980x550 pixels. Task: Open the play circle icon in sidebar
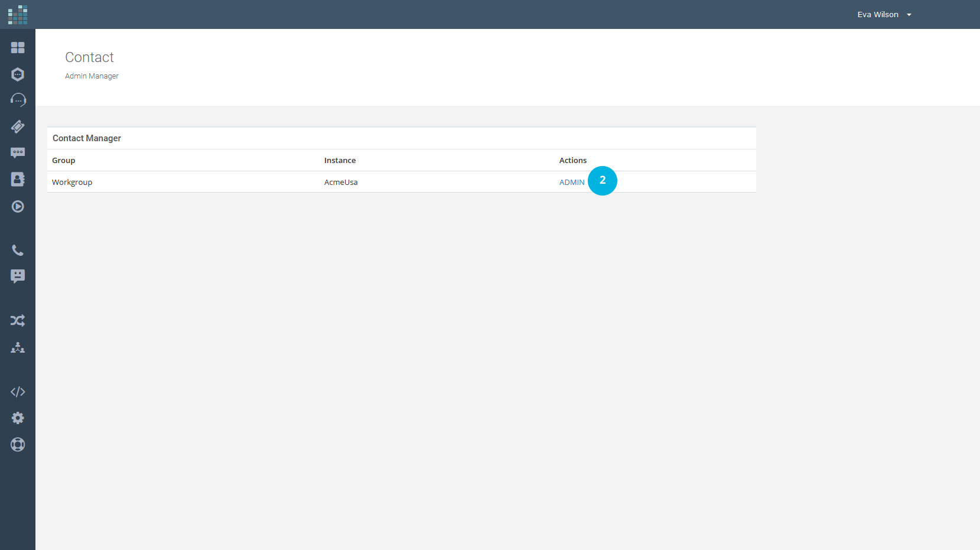[18, 206]
